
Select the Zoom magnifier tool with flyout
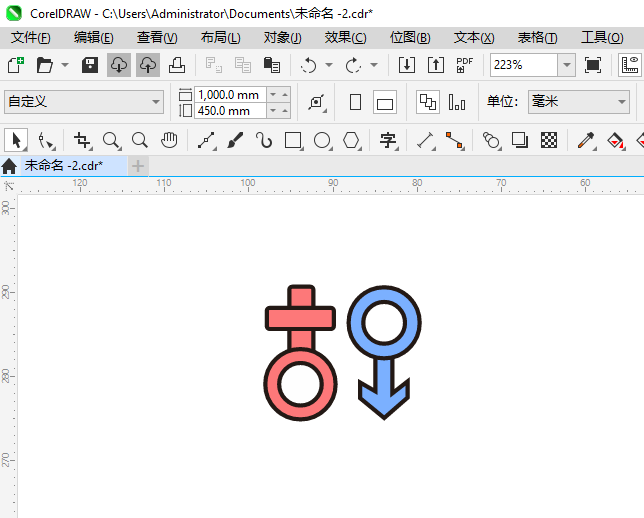(111, 140)
